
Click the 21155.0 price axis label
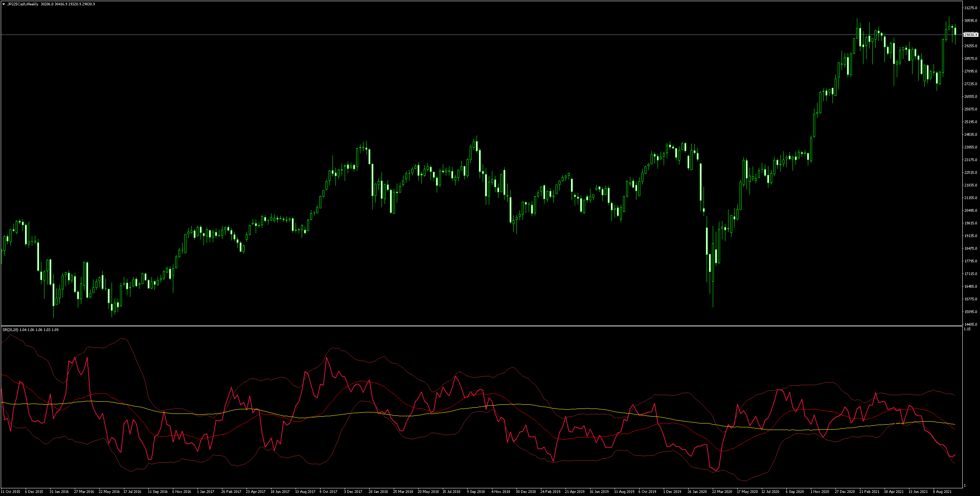click(970, 198)
